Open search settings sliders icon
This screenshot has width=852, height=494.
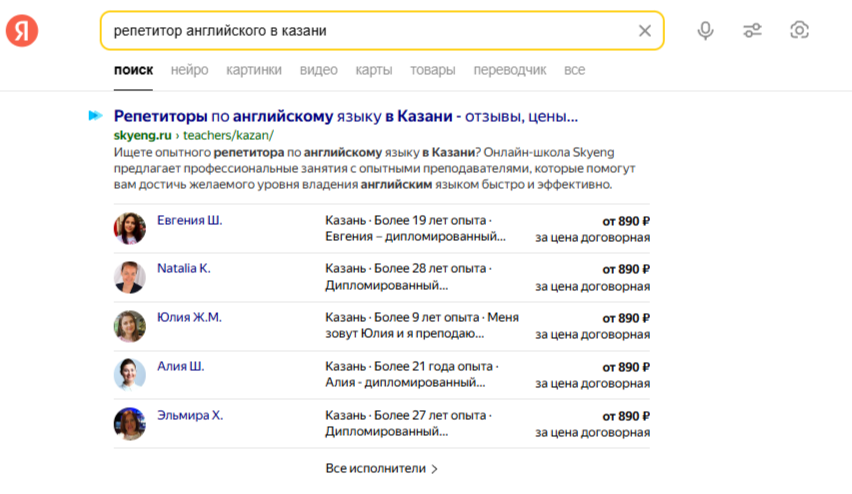[752, 31]
